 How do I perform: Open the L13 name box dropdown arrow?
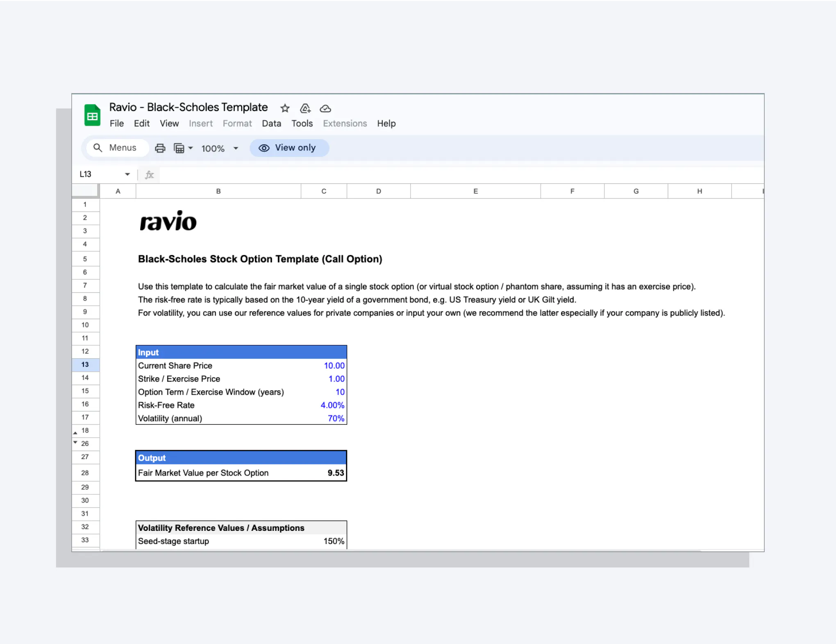pyautogui.click(x=127, y=174)
